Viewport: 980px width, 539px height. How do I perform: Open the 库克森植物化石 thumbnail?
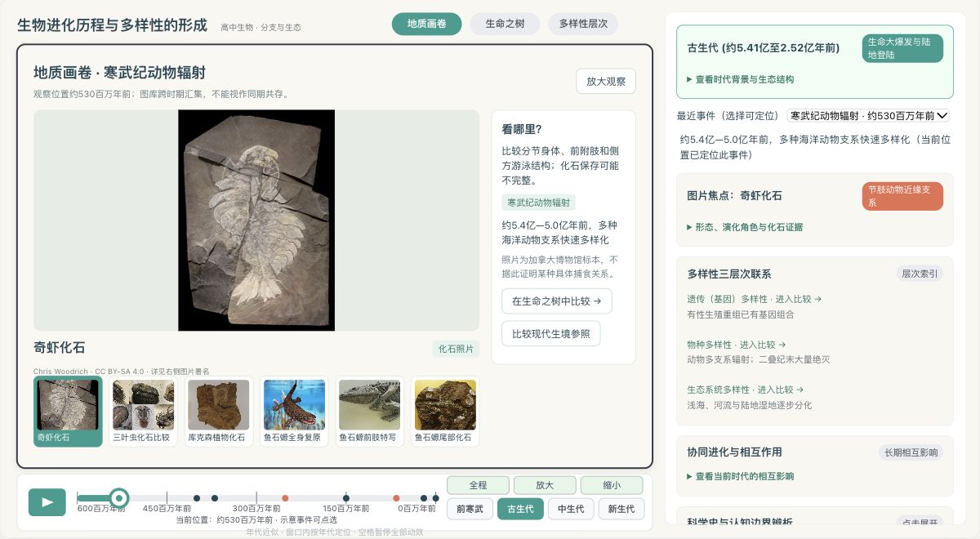(218, 412)
